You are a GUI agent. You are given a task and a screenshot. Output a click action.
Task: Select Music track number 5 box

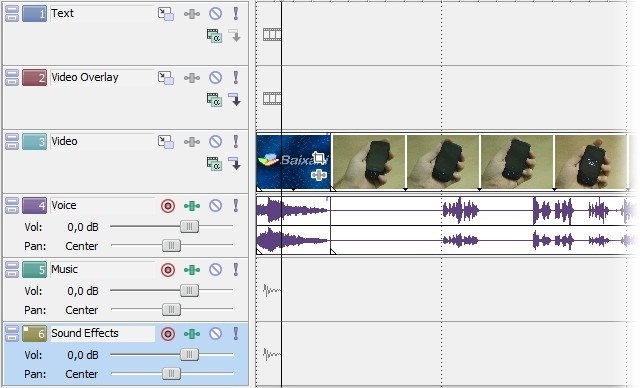coord(34,270)
